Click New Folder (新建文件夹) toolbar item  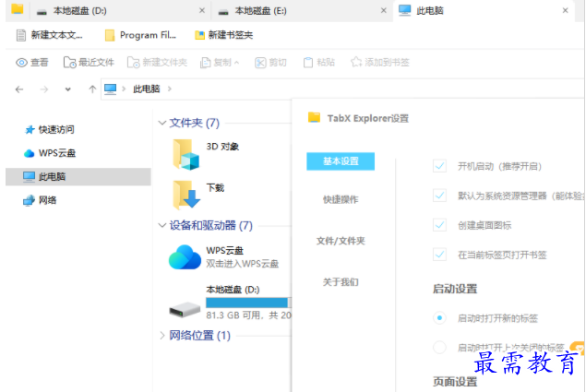click(x=157, y=63)
